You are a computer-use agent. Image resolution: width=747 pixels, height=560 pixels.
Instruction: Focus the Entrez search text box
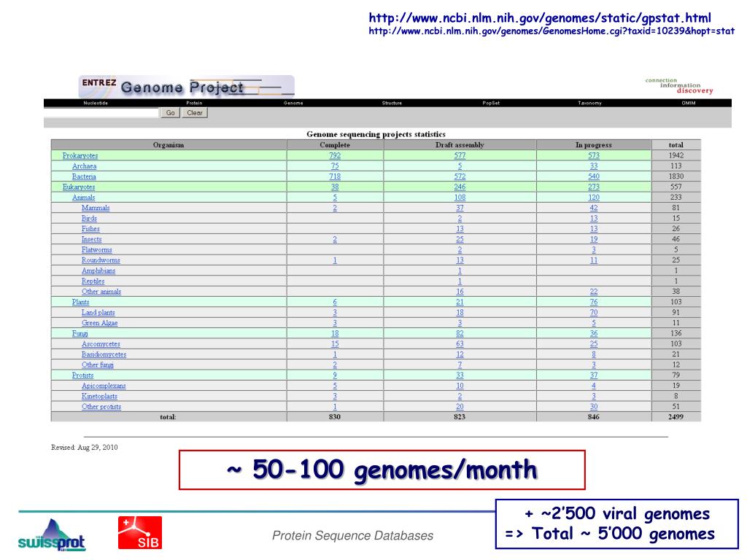pyautogui.click(x=101, y=113)
